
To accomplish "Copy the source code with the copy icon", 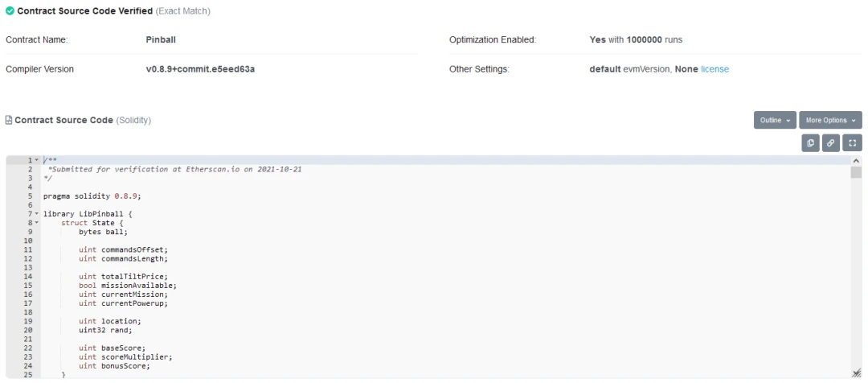I will [810, 143].
